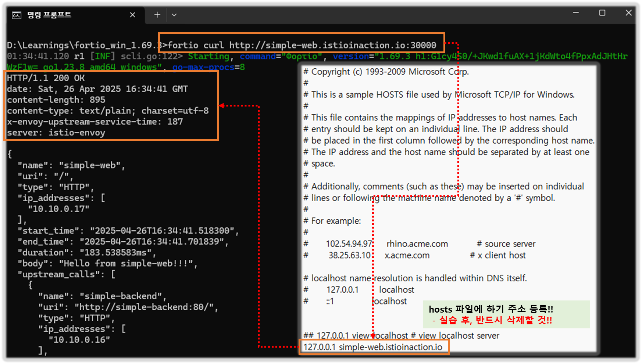The width and height of the screenshot is (642, 364).
Task: Click '127.0.0.1 simple-web.istioinaction.io' hosts entry
Action: 373,347
